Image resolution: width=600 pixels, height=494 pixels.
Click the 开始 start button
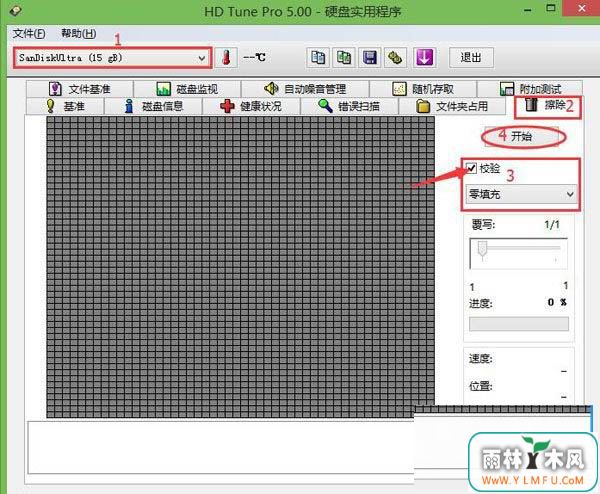pyautogui.click(x=522, y=136)
